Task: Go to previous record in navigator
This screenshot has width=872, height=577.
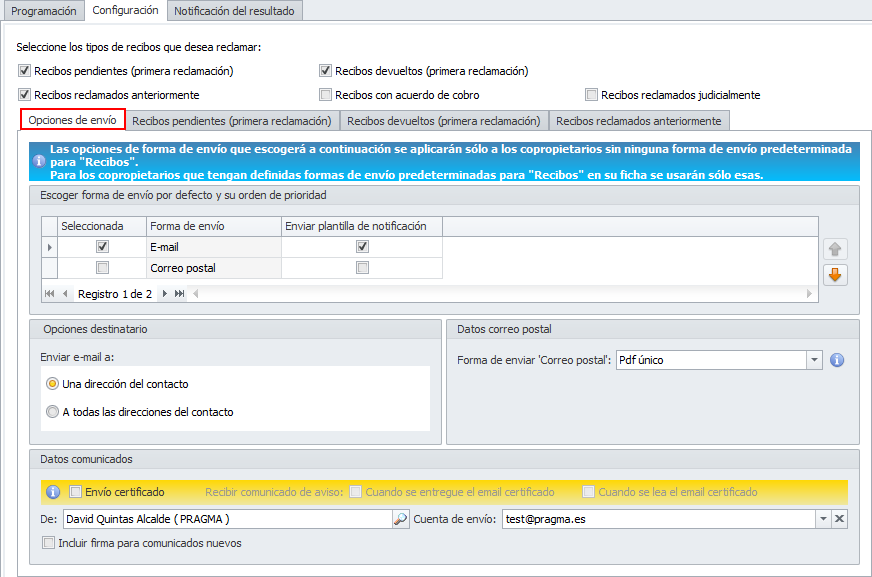Action: pyautogui.click(x=65, y=294)
